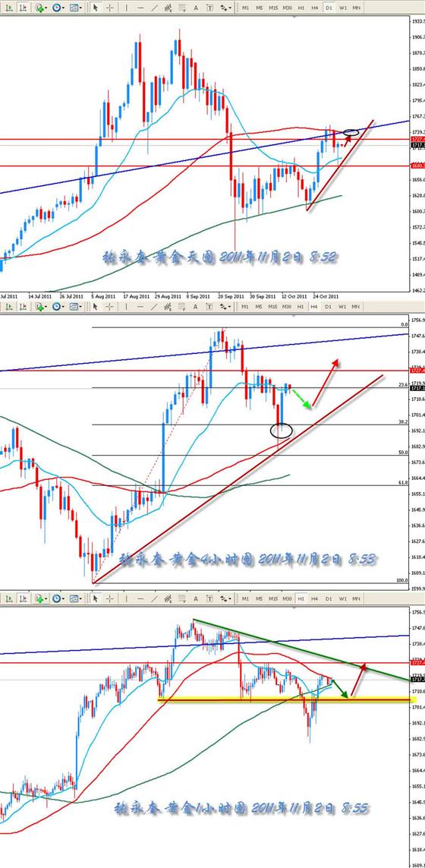Viewport: 425px width, 868px height.
Task: Choose the trendline tool on daily chart toolbar
Action: (x=154, y=8)
